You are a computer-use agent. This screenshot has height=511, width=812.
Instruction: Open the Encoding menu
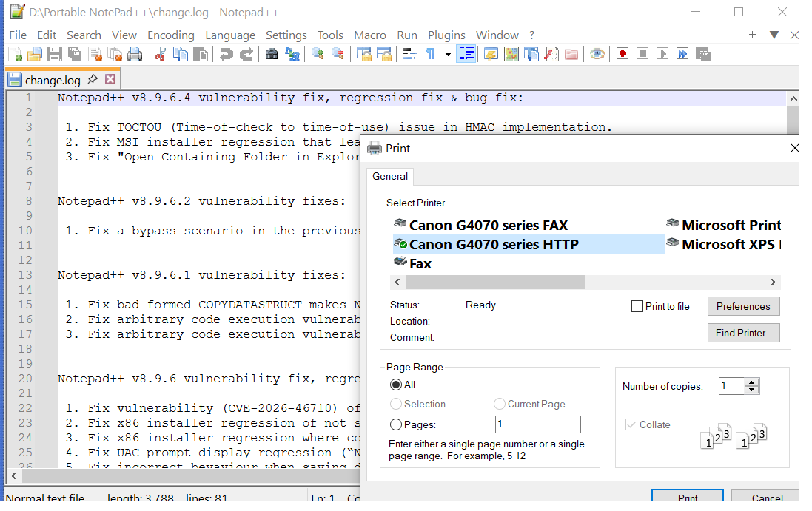coord(171,35)
